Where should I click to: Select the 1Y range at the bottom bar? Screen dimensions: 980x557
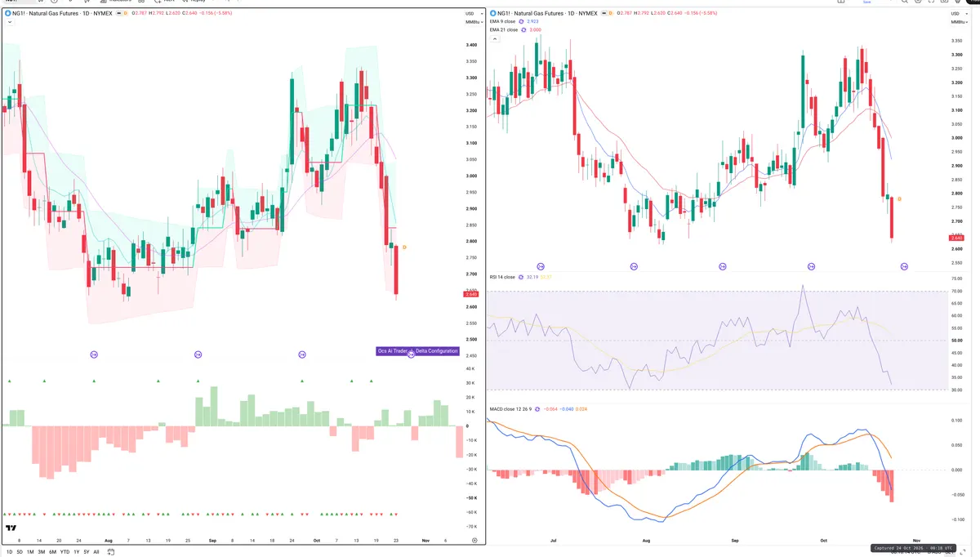(x=76, y=551)
